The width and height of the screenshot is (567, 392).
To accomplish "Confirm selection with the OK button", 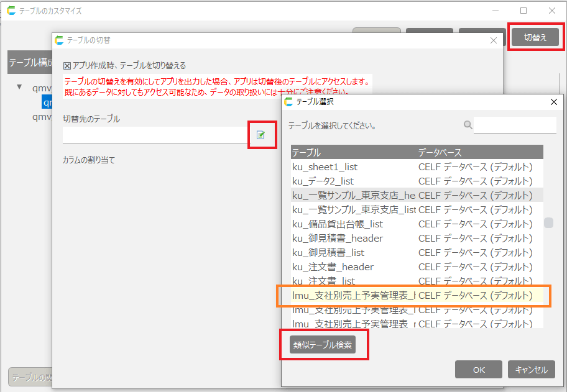I will pos(478,370).
